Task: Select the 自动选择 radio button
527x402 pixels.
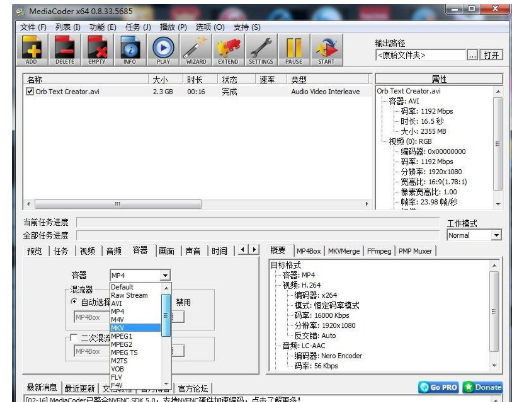Action: 74,302
